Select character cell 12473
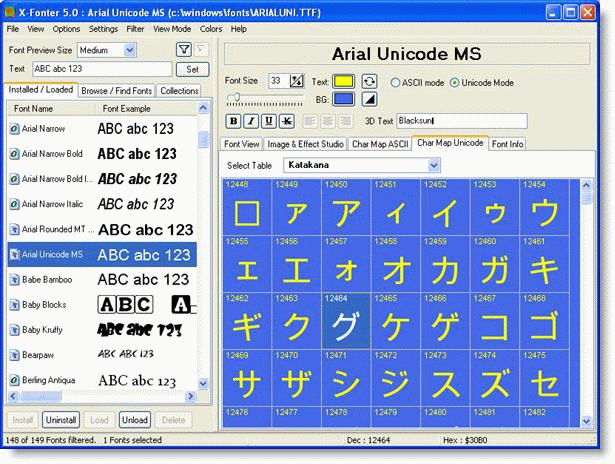 click(445, 378)
